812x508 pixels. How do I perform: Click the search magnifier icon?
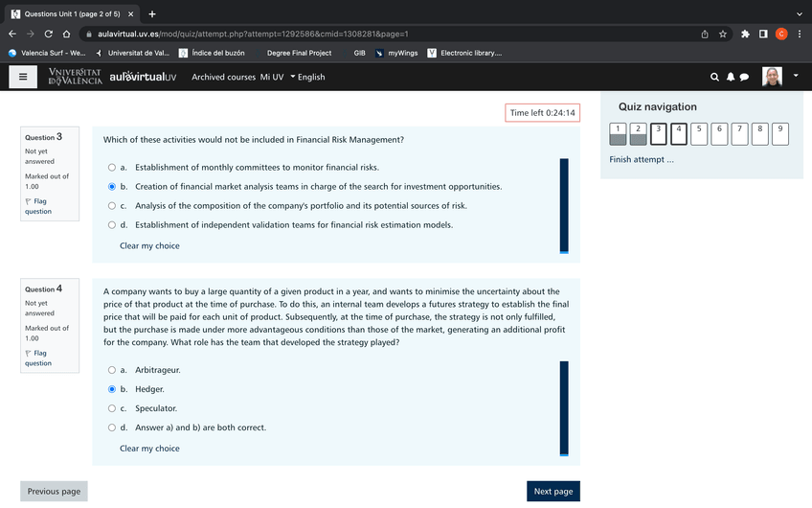[x=714, y=77]
